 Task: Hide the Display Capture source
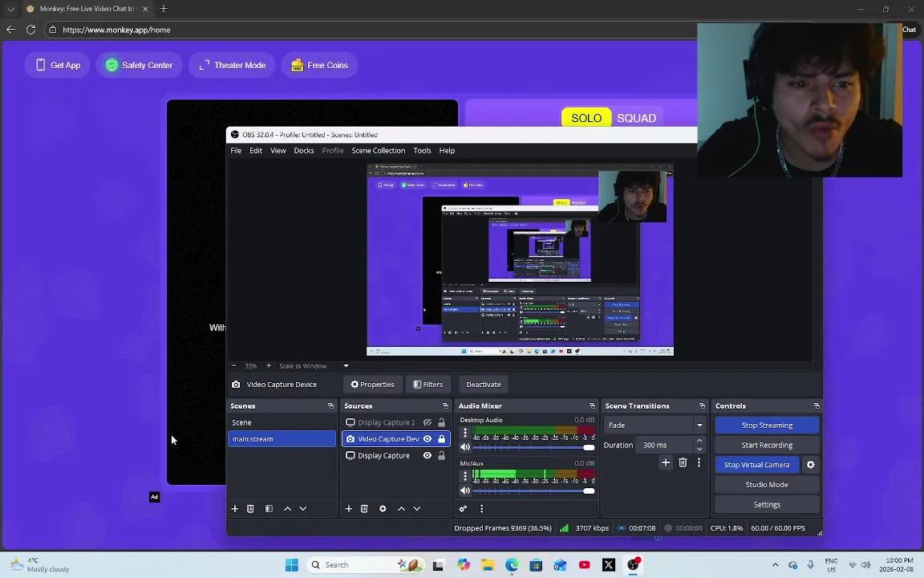pyautogui.click(x=428, y=455)
